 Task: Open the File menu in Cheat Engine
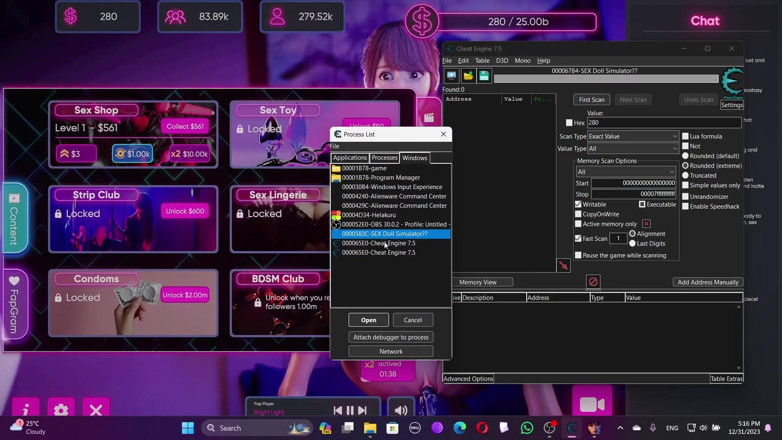coord(447,61)
